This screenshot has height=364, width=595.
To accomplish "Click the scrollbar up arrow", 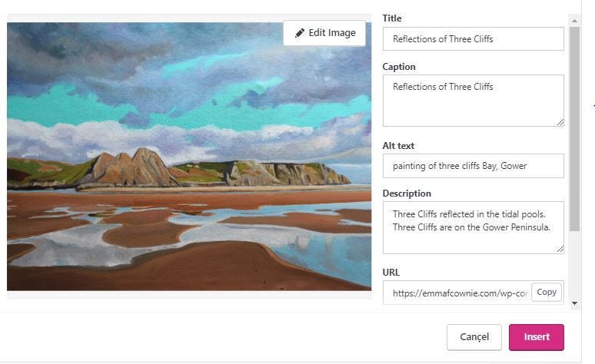I will tap(574, 18).
